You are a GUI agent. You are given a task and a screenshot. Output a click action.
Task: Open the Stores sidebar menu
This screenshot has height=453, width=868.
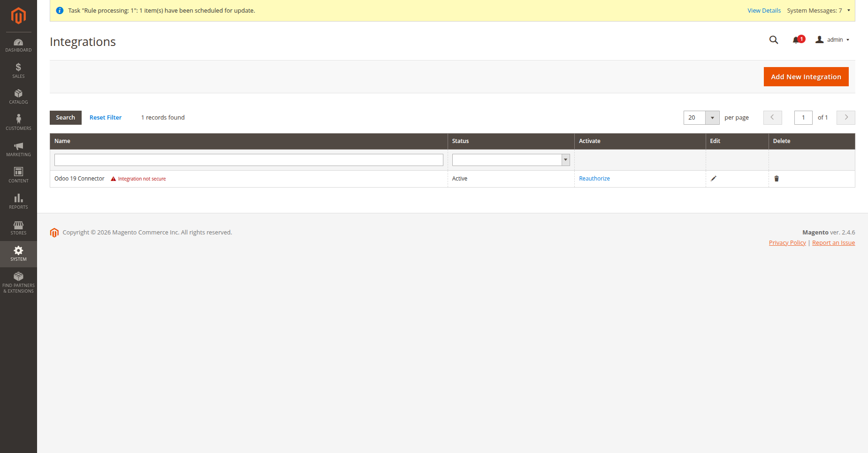[18, 228]
